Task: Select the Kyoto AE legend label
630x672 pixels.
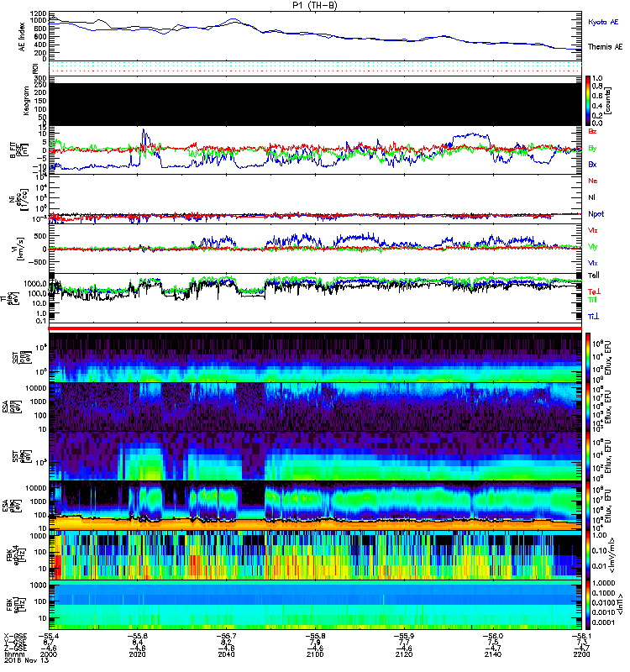Action: click(603, 22)
